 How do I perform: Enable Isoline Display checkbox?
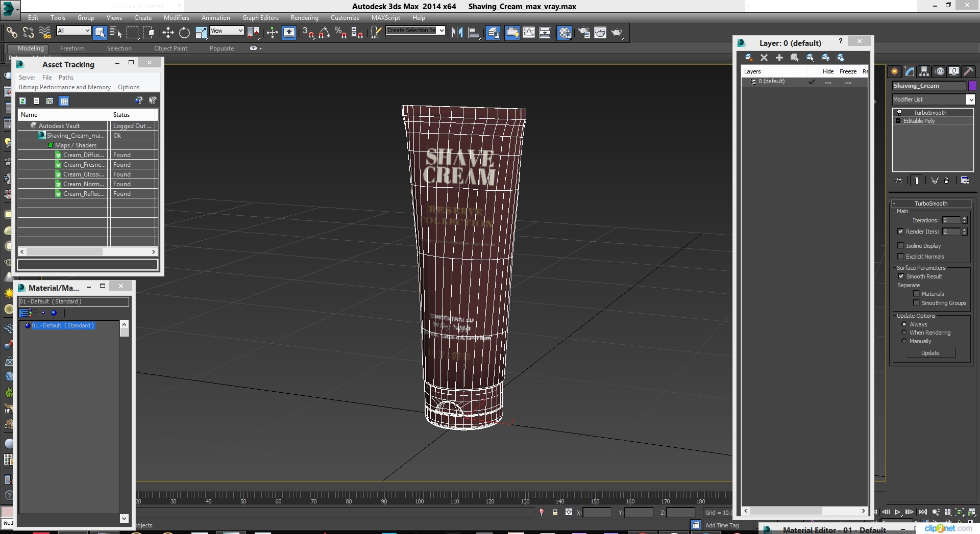coord(900,246)
